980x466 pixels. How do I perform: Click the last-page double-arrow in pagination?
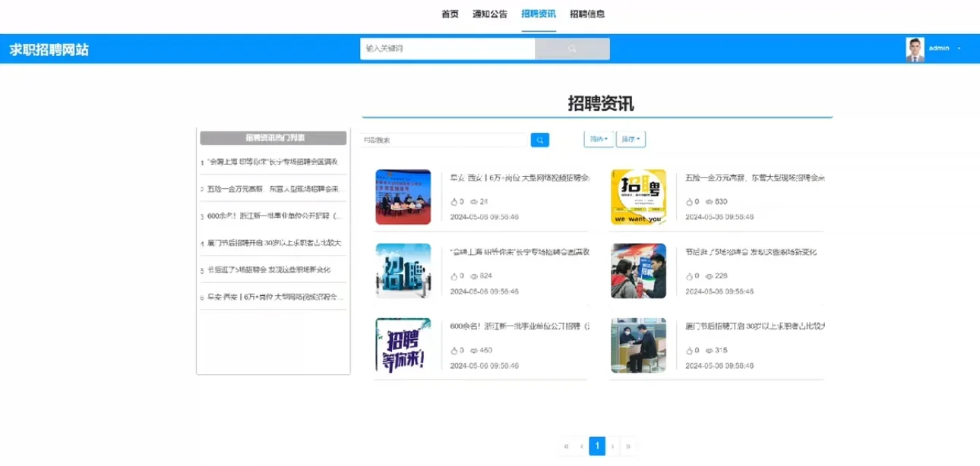coord(628,446)
